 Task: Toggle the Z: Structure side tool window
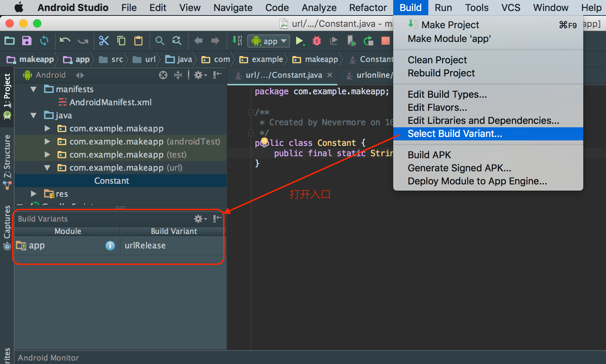click(x=7, y=162)
